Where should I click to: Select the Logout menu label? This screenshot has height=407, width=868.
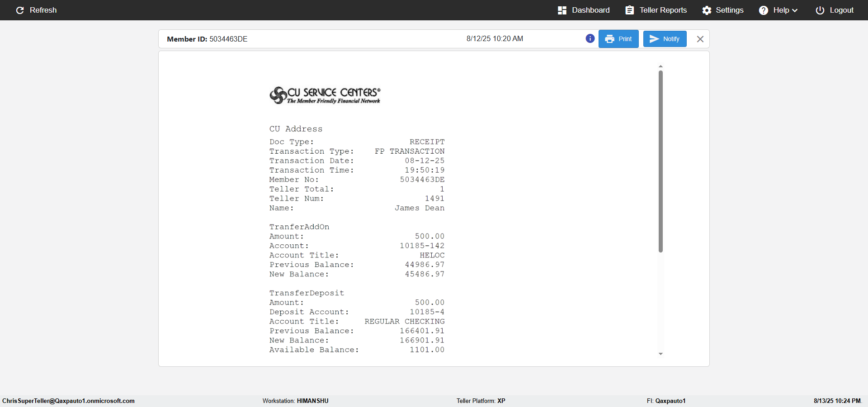tap(841, 10)
